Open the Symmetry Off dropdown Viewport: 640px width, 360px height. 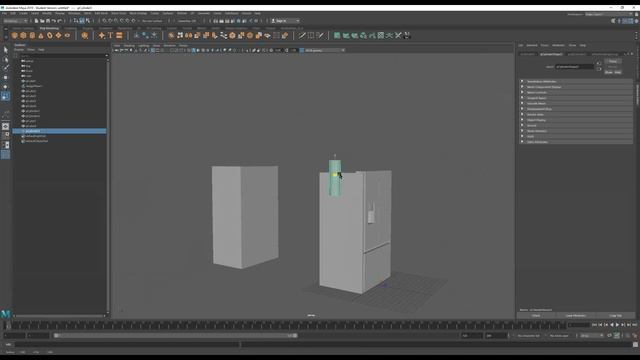coord(187,21)
